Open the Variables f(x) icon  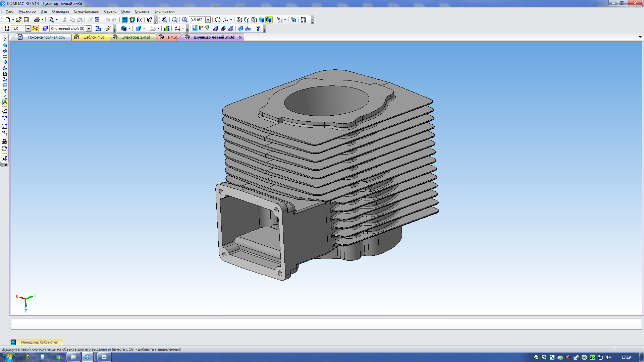click(140, 20)
